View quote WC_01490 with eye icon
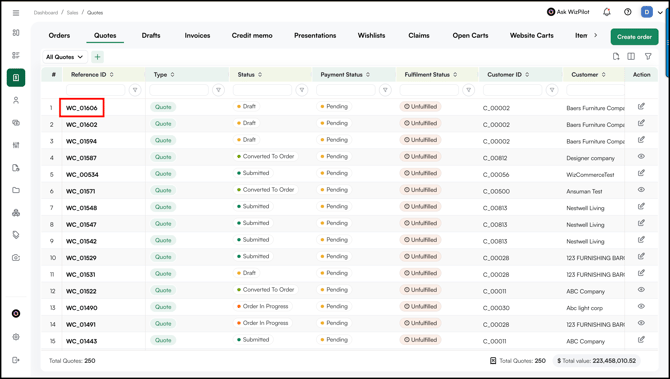 click(x=641, y=306)
